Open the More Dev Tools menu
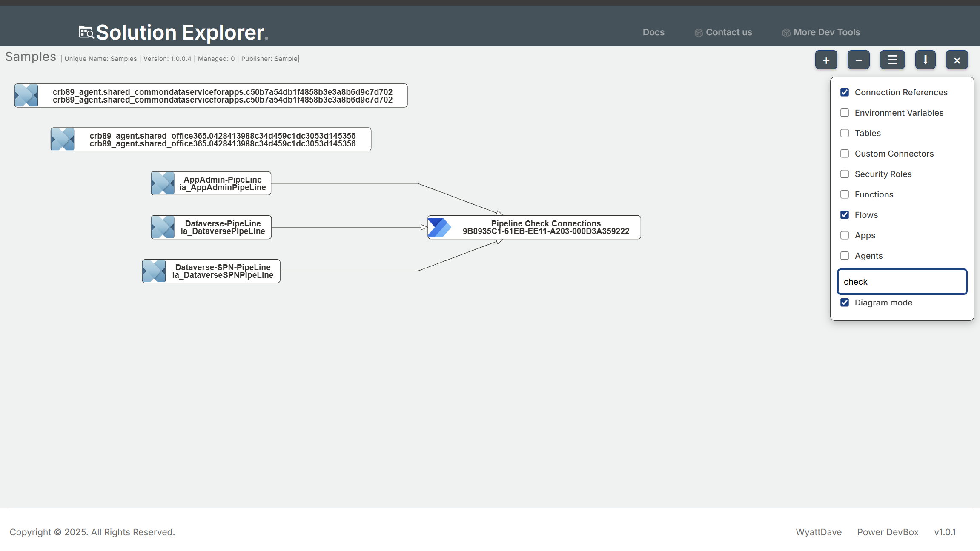The image size is (980, 551). (826, 32)
